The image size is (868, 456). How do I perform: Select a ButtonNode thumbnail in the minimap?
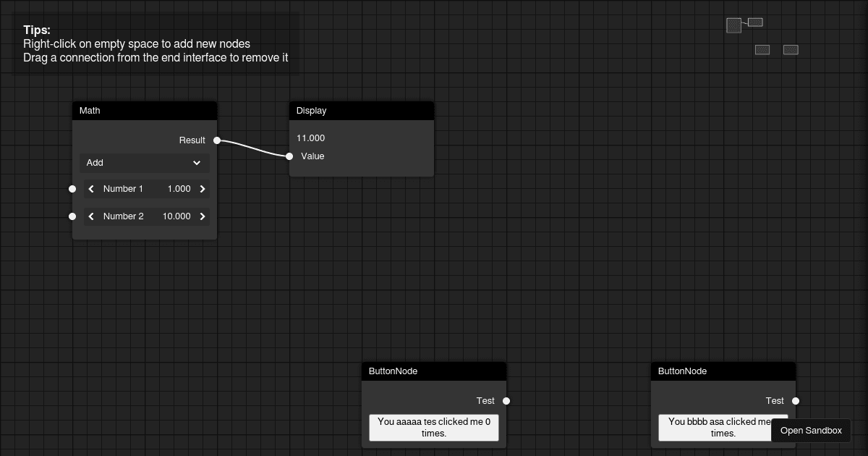762,49
